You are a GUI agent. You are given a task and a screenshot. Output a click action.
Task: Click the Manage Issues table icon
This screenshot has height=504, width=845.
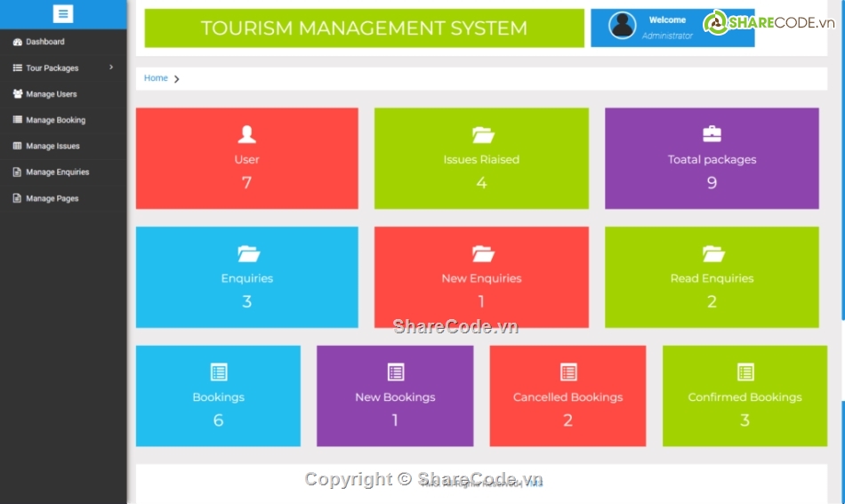(x=17, y=146)
